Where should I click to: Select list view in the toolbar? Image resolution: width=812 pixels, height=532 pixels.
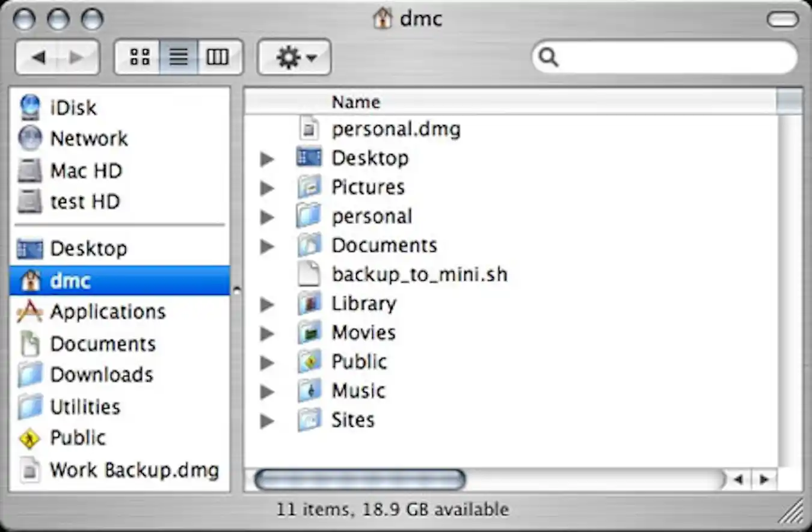click(179, 57)
